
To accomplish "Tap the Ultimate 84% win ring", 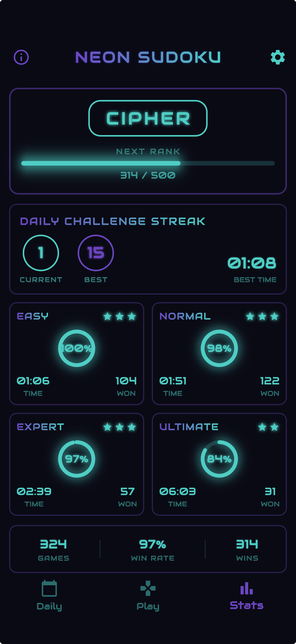I will pyautogui.click(x=219, y=459).
